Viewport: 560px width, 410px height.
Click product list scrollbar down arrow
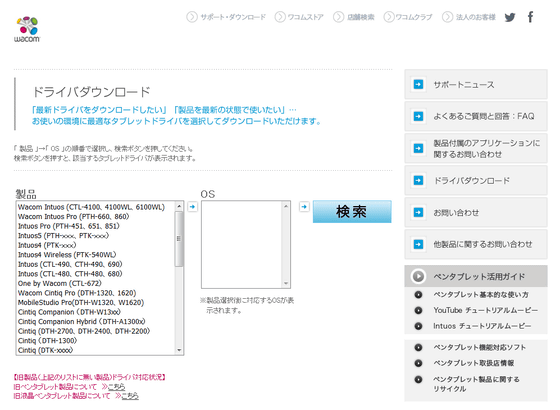179,350
